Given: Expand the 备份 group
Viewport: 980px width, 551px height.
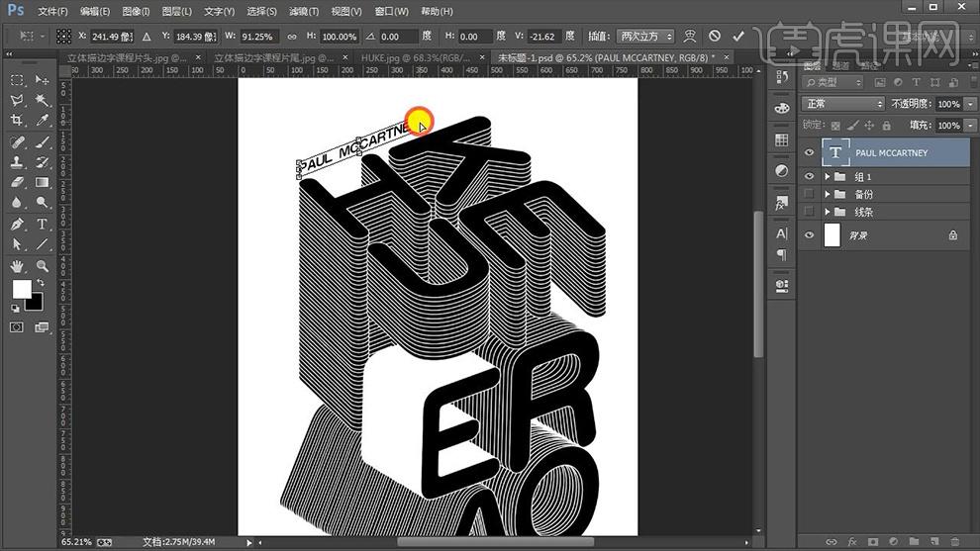Looking at the screenshot, I should [827, 194].
